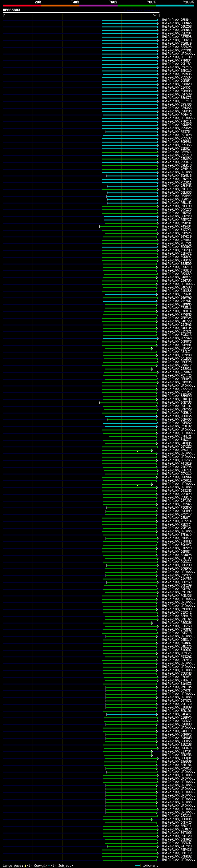This screenshot has width=197, height=868.
Task: Select hit label UniRef100_B3IYE3
Action: (177, 101)
